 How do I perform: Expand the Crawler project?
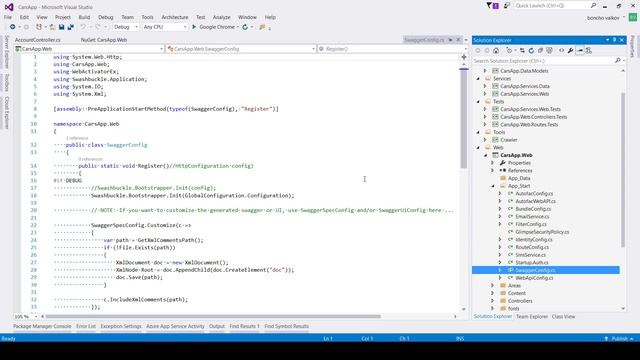(x=485, y=140)
